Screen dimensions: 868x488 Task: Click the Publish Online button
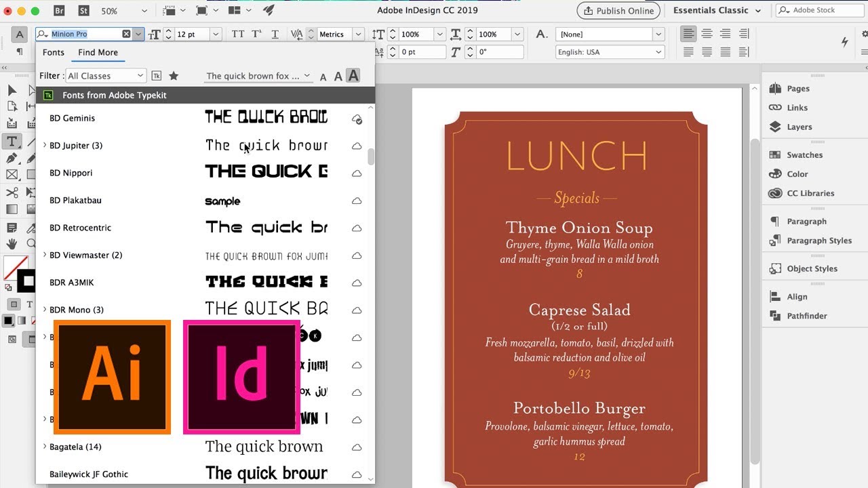(618, 10)
